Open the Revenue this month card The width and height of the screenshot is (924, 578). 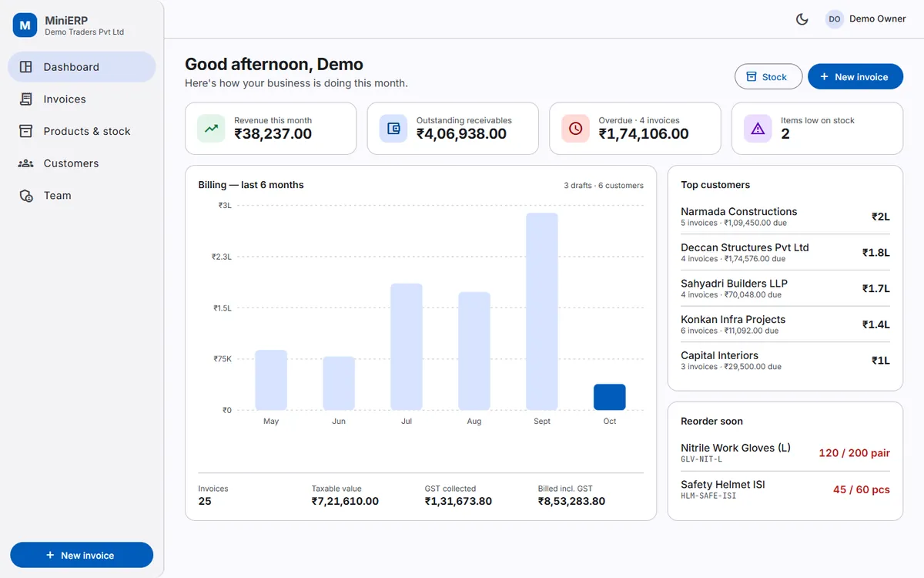coord(270,129)
